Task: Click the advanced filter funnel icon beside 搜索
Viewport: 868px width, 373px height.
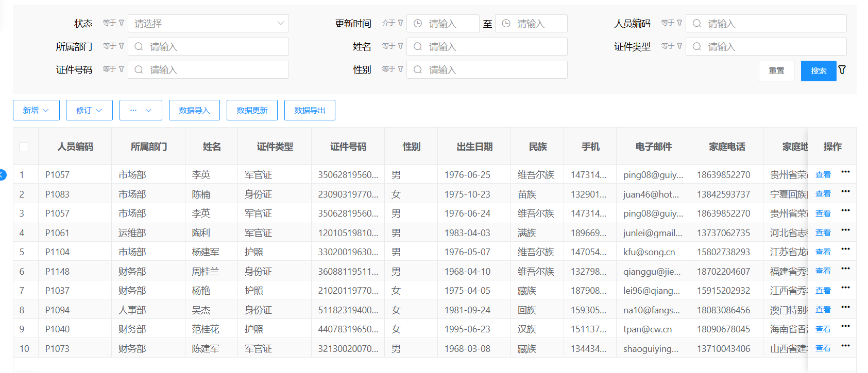Action: [x=842, y=70]
